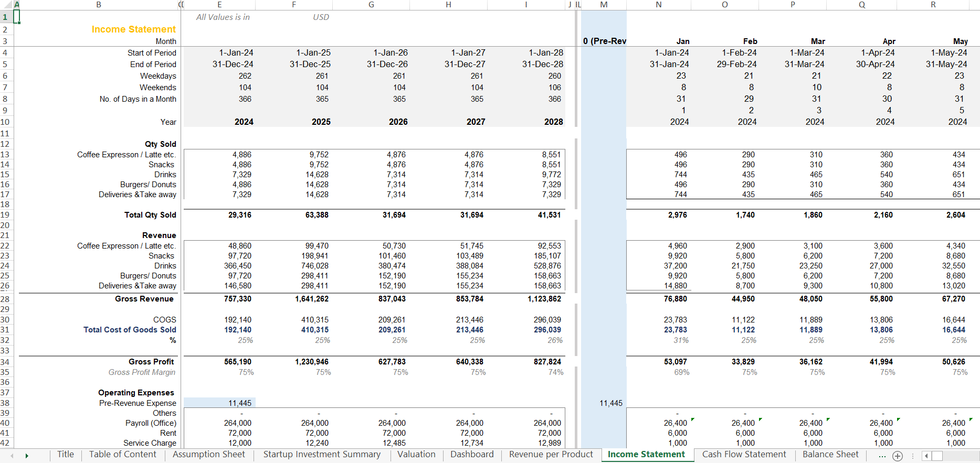
Task: Select row 38 header
Action: (5, 403)
